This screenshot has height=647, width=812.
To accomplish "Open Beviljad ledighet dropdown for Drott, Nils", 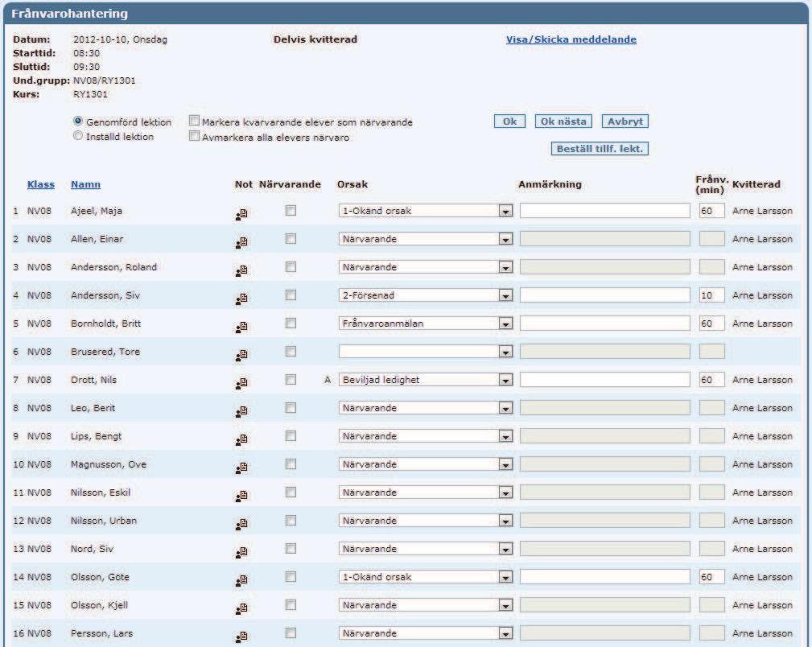I will tap(426, 380).
